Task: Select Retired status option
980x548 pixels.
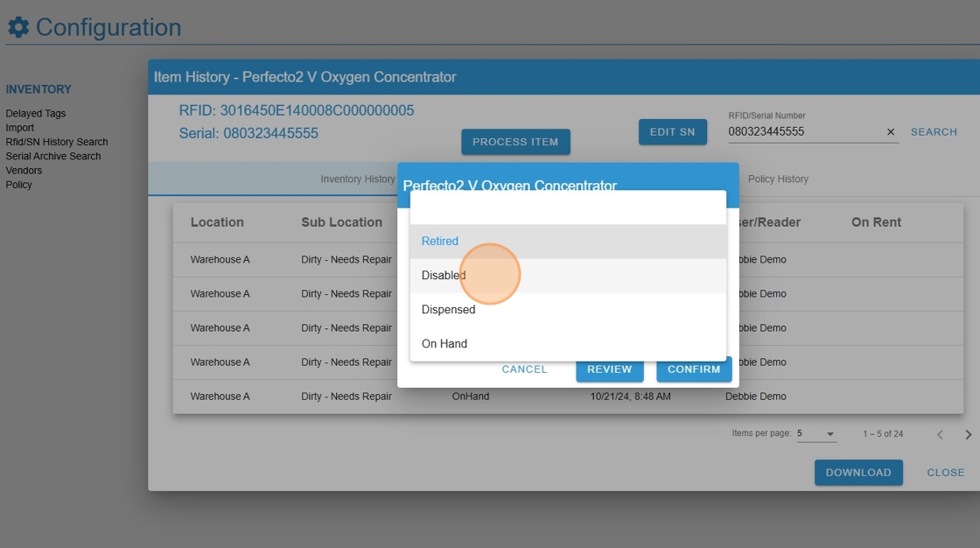Action: 568,241
